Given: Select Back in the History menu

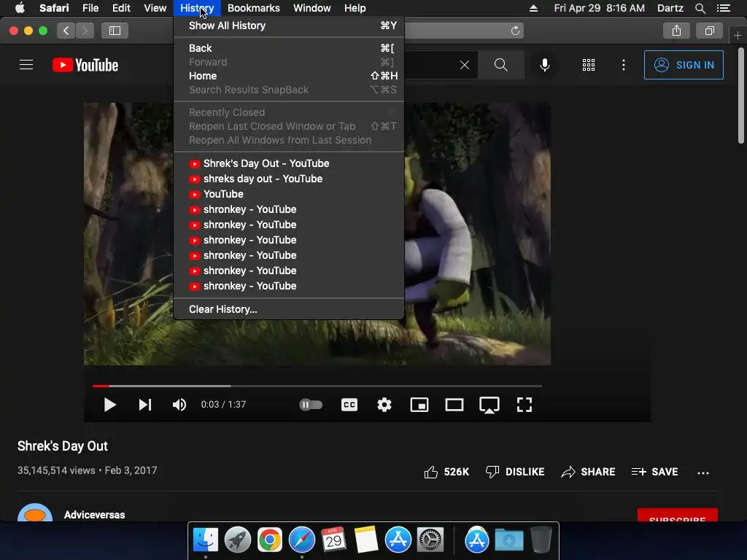Looking at the screenshot, I should click(x=289, y=48).
